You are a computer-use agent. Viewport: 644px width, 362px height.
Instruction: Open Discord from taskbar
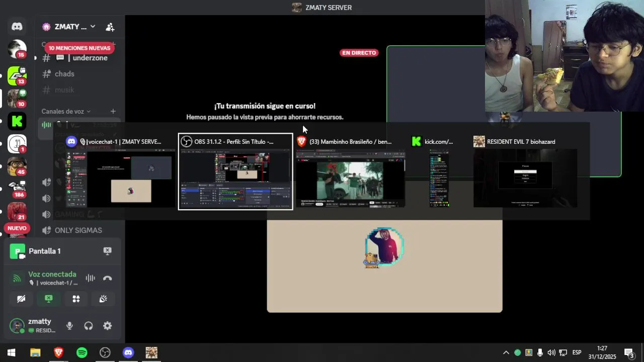(128, 352)
